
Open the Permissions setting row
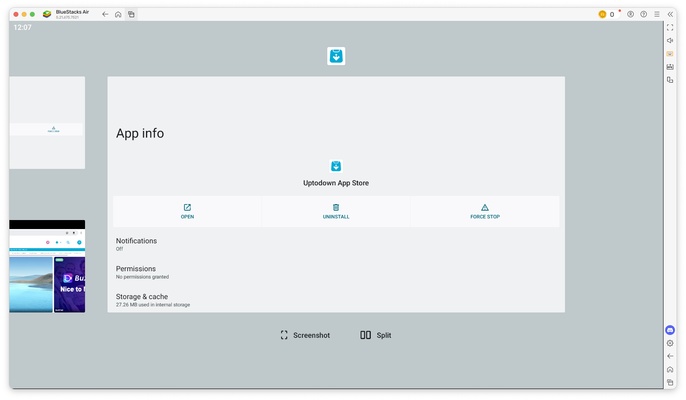pos(336,272)
